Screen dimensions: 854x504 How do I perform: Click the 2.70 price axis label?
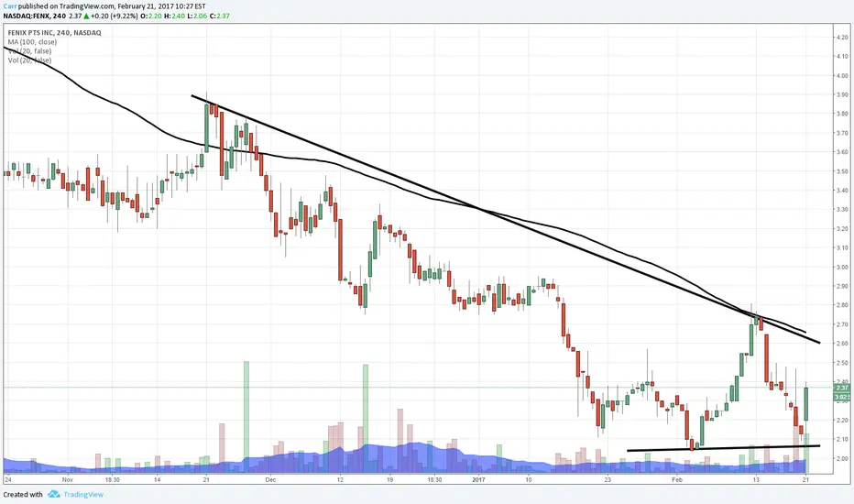pyautogui.click(x=841, y=324)
